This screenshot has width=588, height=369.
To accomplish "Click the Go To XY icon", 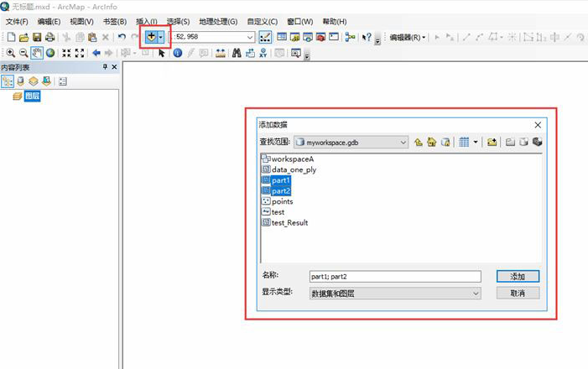I will (263, 53).
